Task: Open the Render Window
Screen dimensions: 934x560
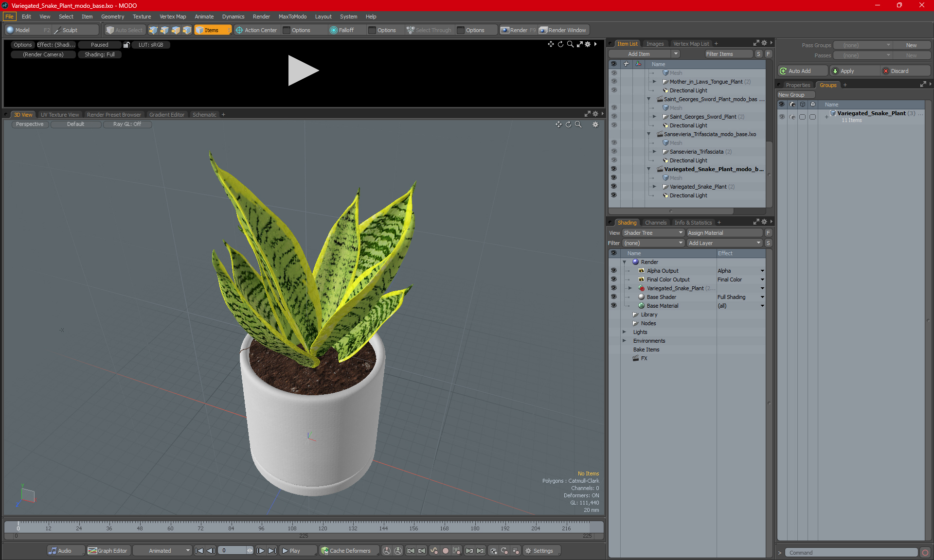Action: tap(563, 30)
